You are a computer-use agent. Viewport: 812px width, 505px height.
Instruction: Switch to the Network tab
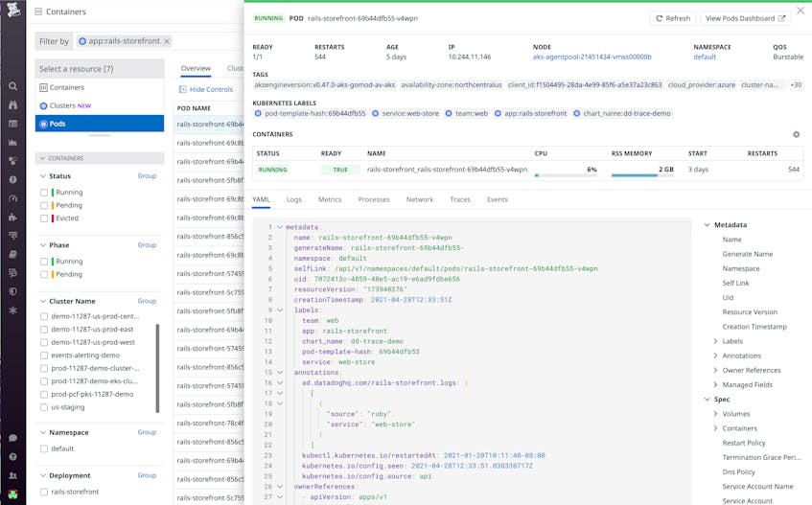click(x=420, y=199)
